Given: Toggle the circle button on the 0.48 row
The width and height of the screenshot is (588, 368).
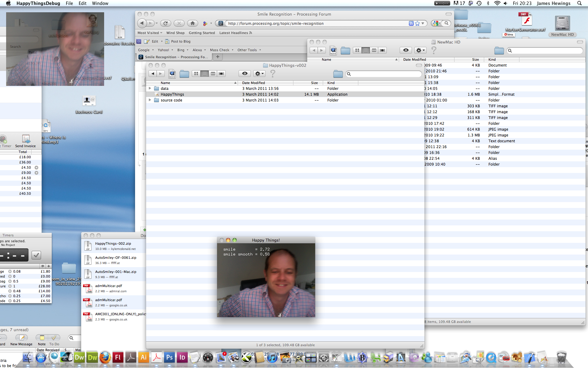Looking at the screenshot, I should click(x=10, y=291).
